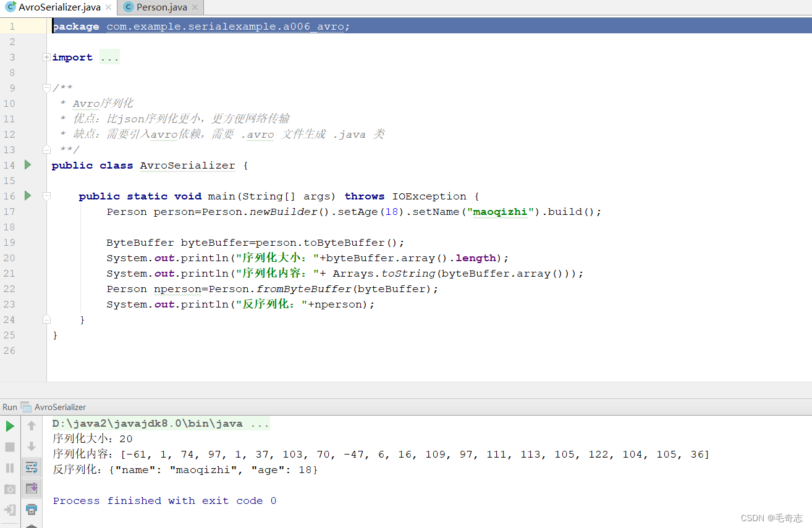This screenshot has height=528, width=812.
Task: Stop the process with the square icon
Action: (10, 446)
